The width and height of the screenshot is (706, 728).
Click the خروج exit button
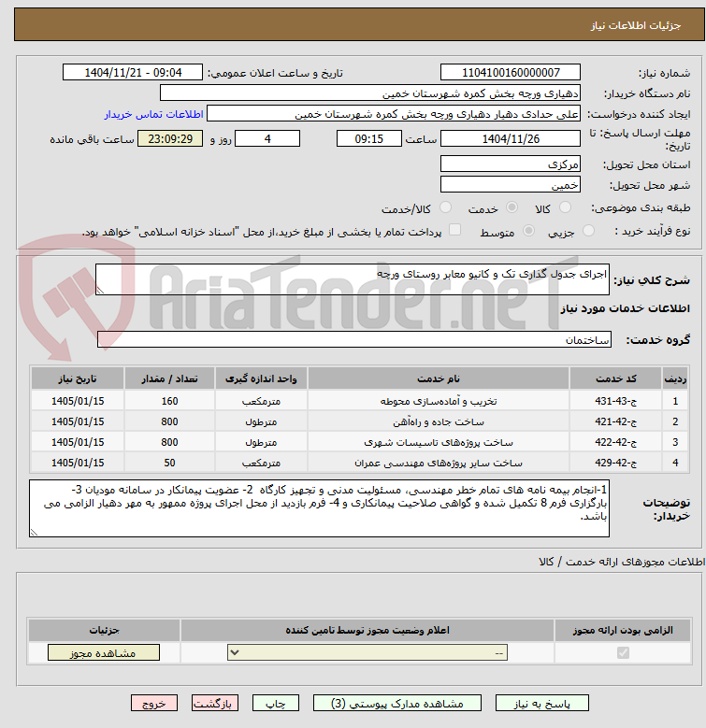[154, 703]
